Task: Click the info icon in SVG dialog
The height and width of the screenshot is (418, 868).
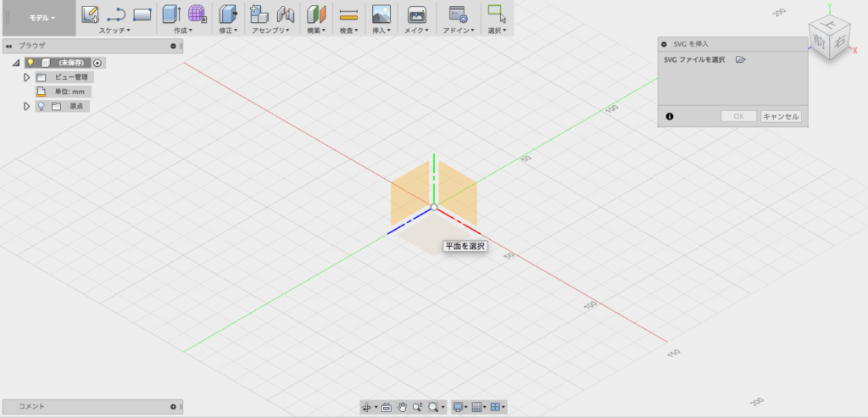Action: (670, 116)
